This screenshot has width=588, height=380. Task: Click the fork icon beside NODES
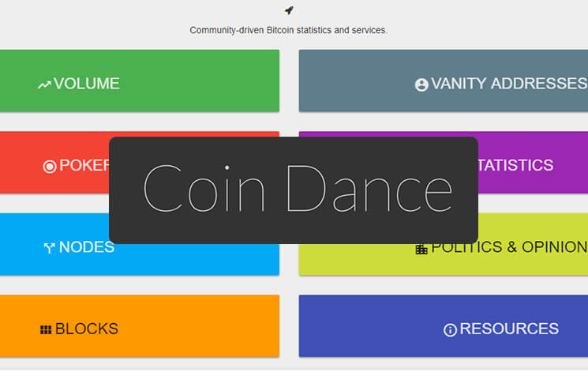[48, 248]
